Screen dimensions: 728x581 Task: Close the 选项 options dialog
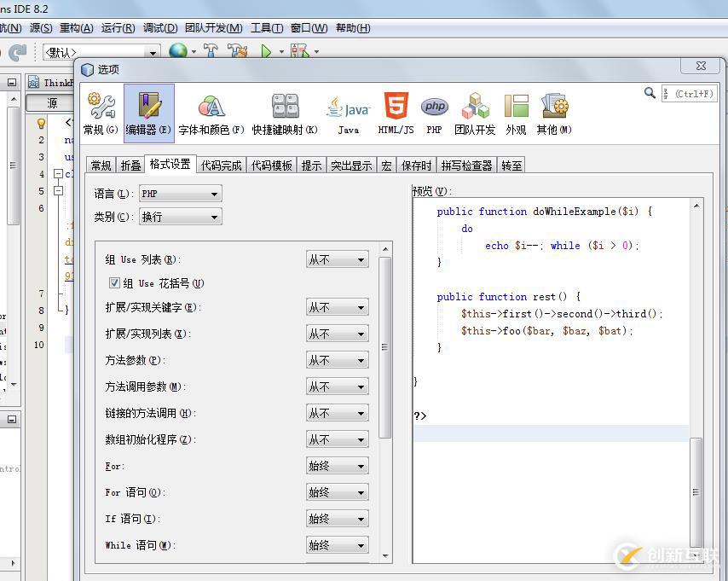[x=701, y=66]
